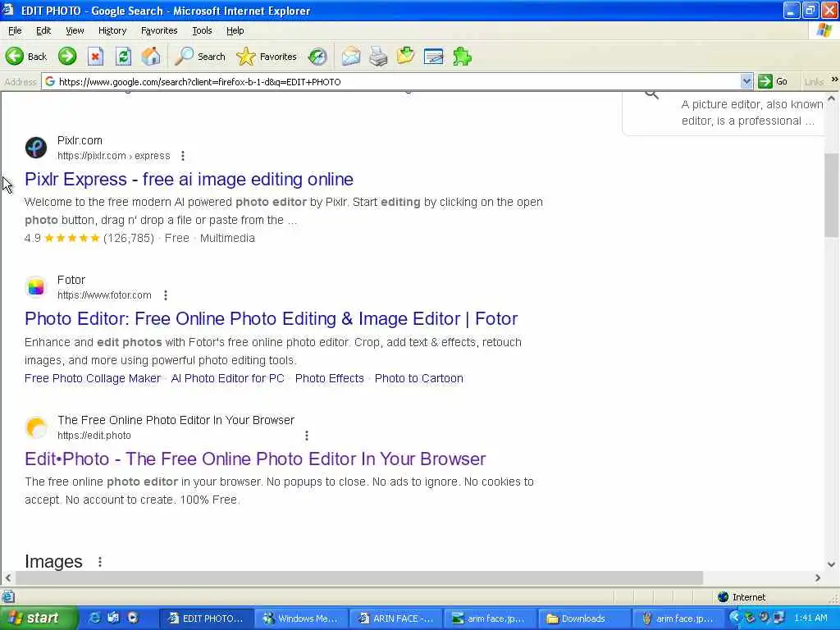The width and height of the screenshot is (840, 630).
Task: Open the View menu
Action: coord(75,30)
